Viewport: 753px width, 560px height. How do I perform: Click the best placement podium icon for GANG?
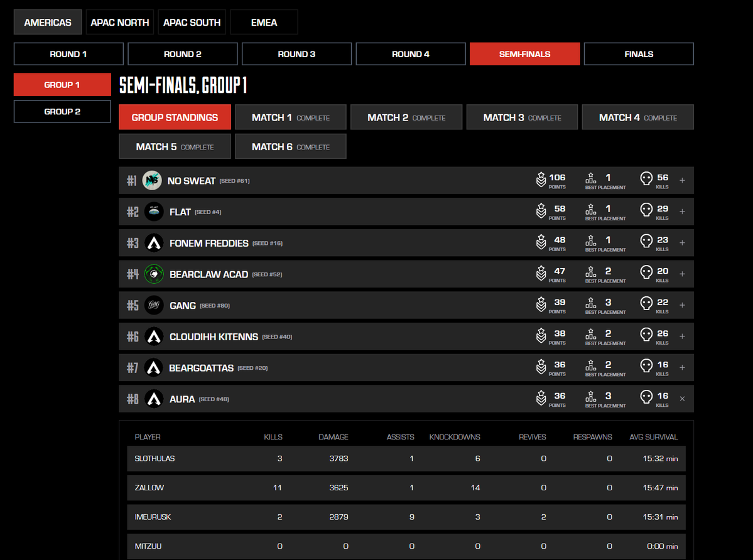point(591,303)
